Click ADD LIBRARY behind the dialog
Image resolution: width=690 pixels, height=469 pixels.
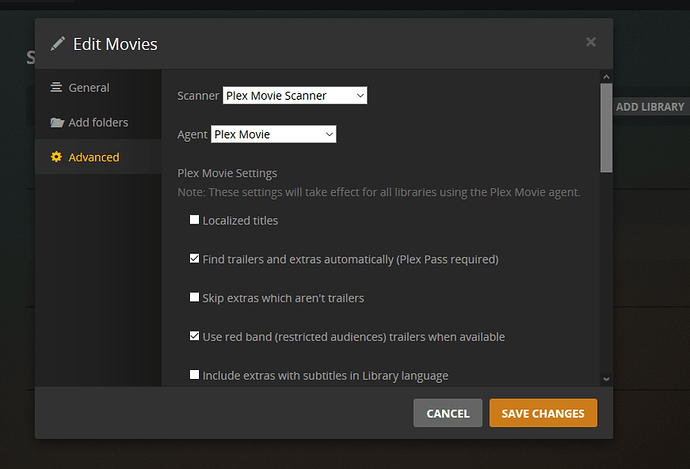650,107
